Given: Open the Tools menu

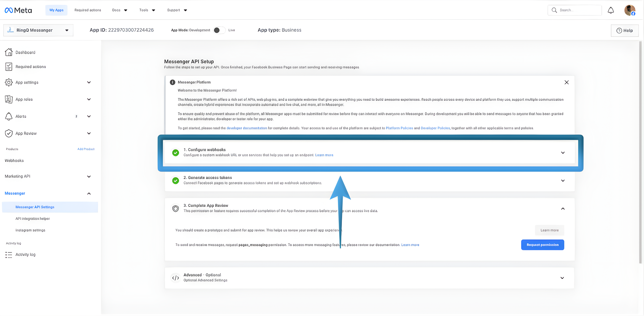Looking at the screenshot, I should (147, 10).
